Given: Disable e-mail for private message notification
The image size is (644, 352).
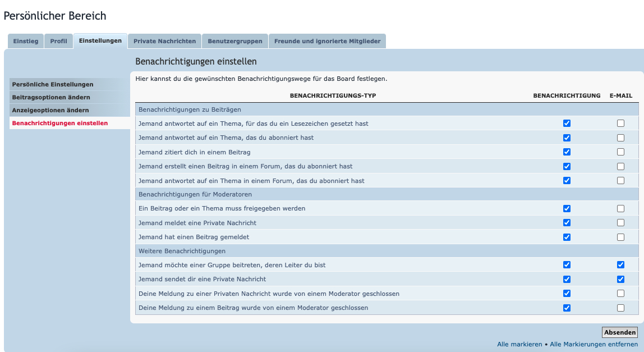Looking at the screenshot, I should [620, 279].
